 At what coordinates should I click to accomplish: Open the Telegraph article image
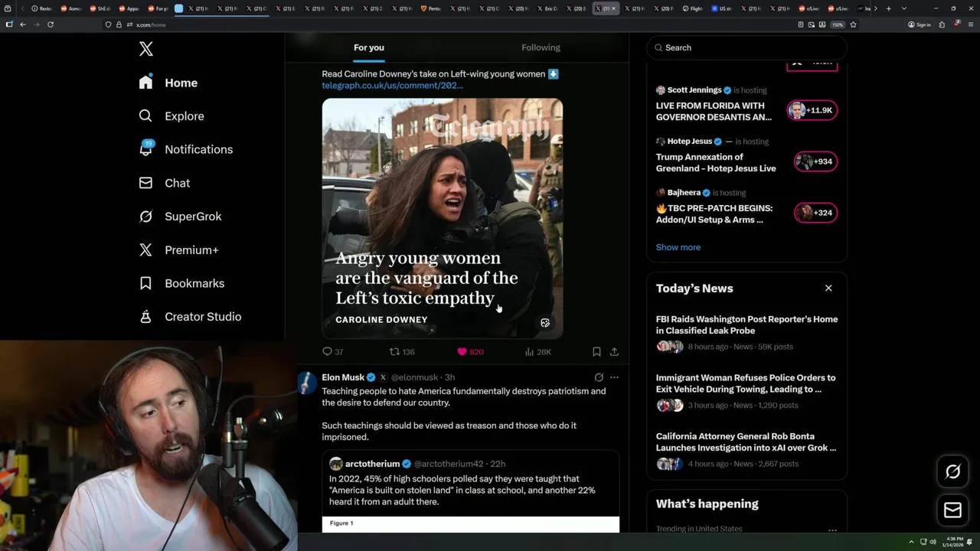443,218
